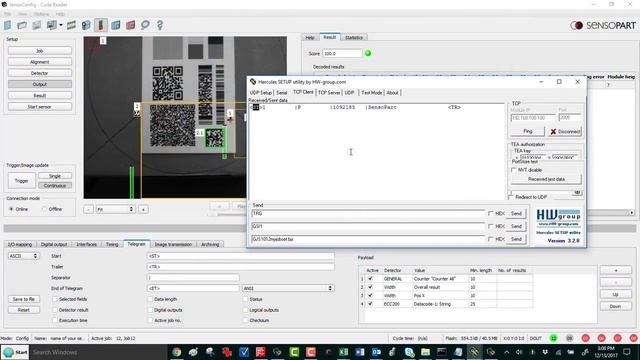Viewport: 640px width, 360px height.
Task: Select the Online connection mode
Action: point(11,209)
